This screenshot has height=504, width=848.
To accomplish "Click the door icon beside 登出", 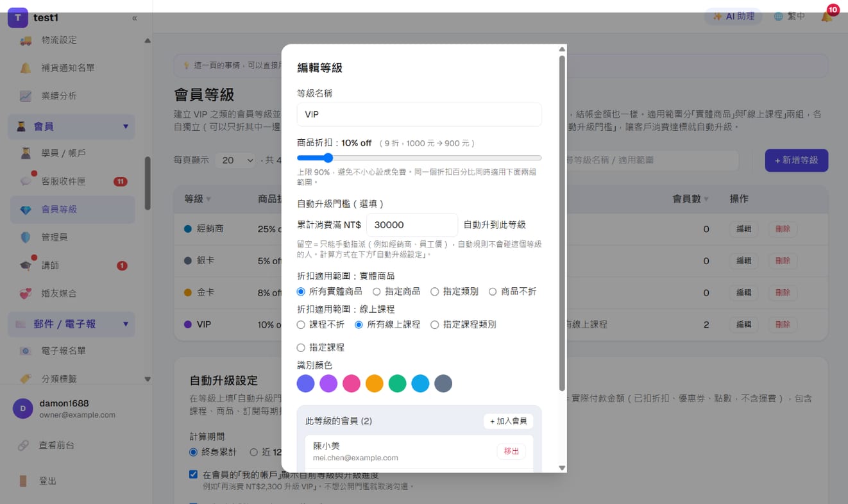I will pyautogui.click(x=23, y=481).
